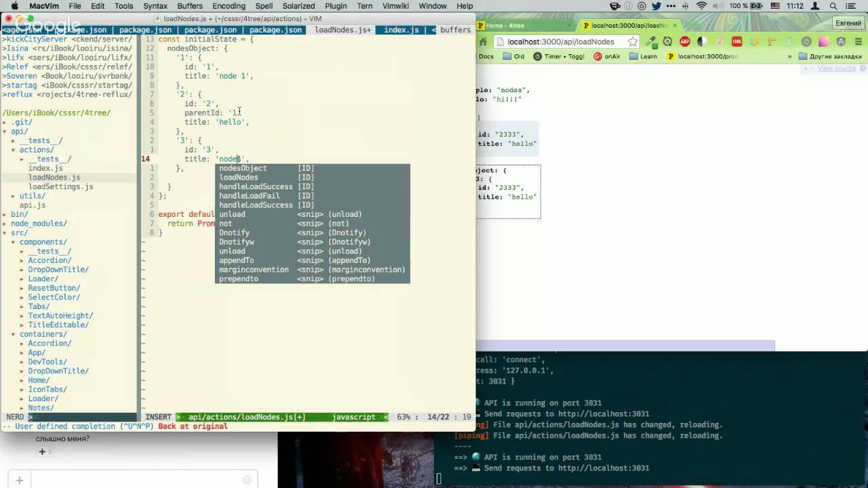Image resolution: width=868 pixels, height=488 pixels.
Task: Switch to the index.js buffer tab
Action: [x=401, y=30]
